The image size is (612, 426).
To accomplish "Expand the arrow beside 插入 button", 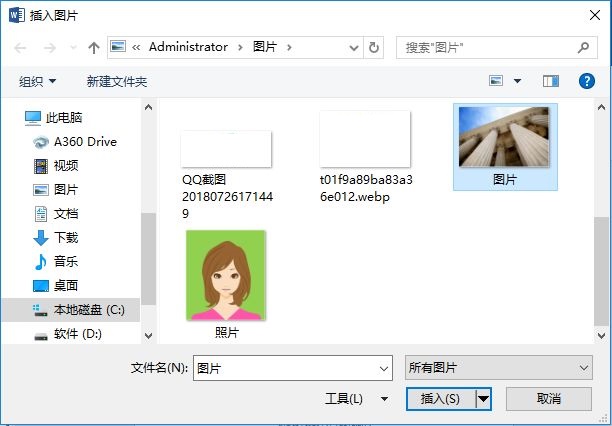I will pos(484,399).
